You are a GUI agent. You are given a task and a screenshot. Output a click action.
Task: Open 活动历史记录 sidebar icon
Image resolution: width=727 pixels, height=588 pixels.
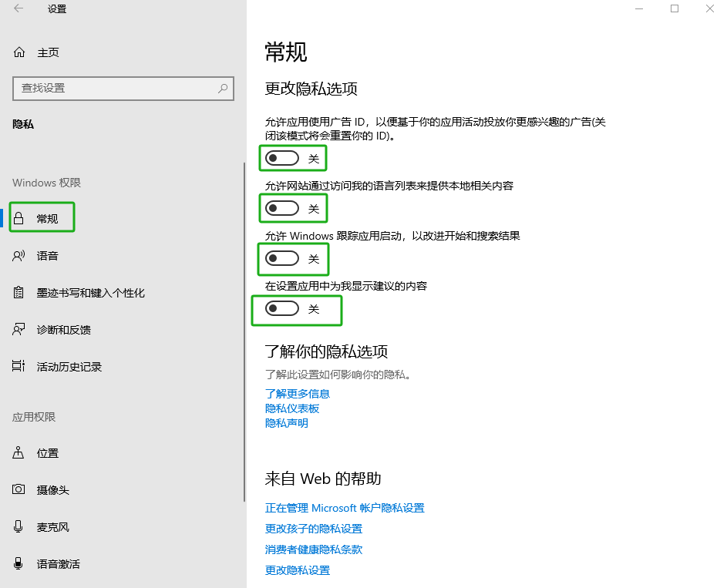[19, 367]
